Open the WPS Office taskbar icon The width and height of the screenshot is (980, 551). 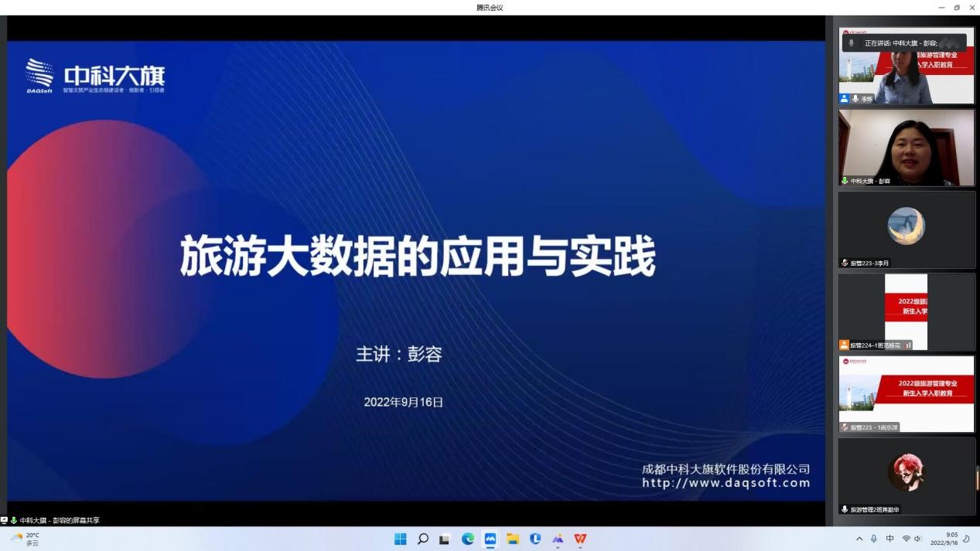tap(580, 539)
